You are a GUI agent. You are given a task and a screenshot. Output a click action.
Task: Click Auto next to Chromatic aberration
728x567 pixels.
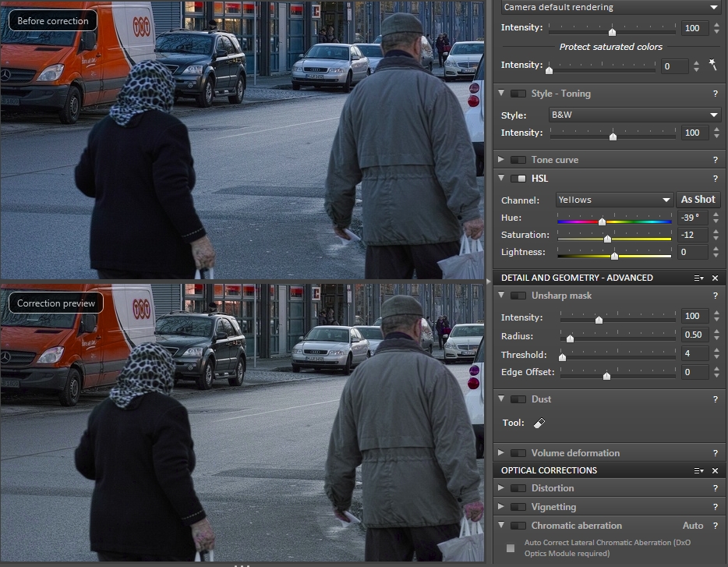click(x=692, y=526)
